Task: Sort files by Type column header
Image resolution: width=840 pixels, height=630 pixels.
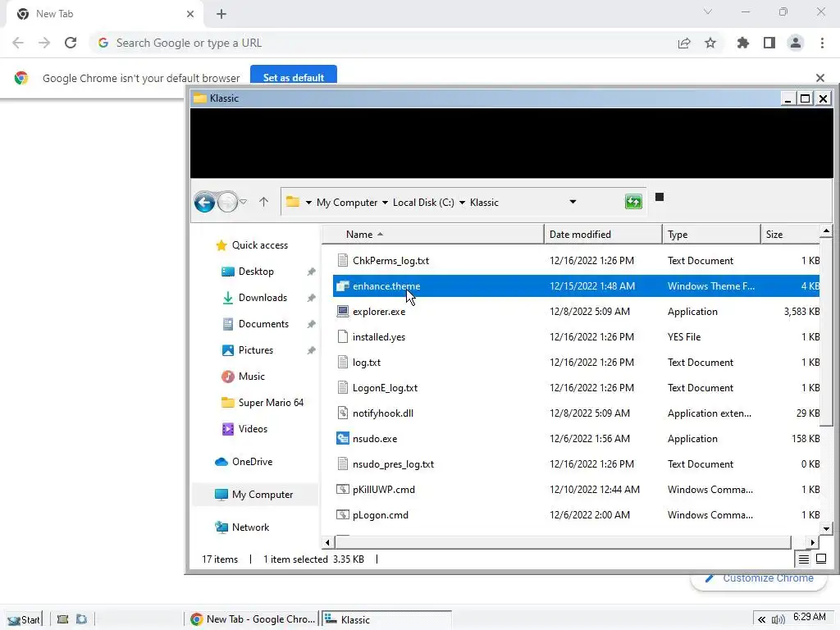Action: tap(711, 235)
